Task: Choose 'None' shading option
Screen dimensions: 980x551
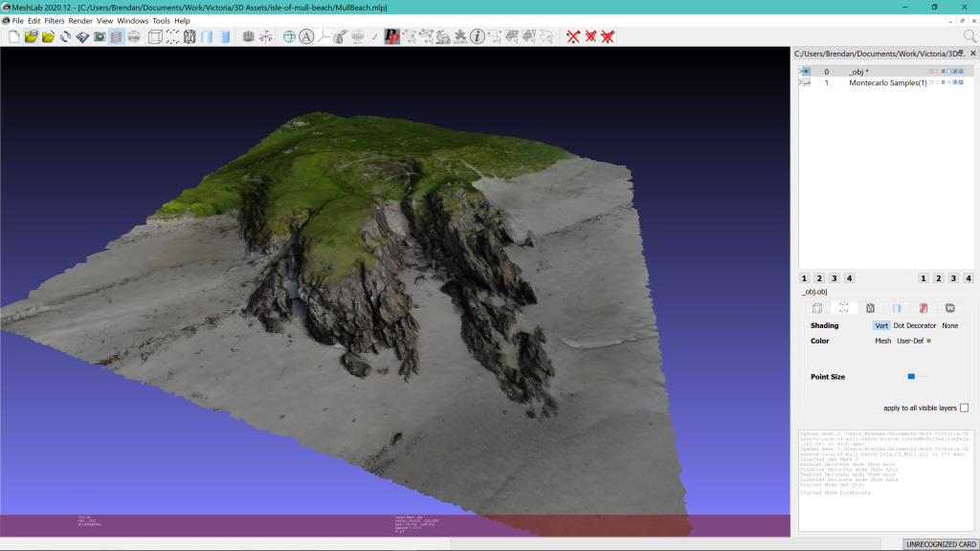Action: (x=949, y=326)
